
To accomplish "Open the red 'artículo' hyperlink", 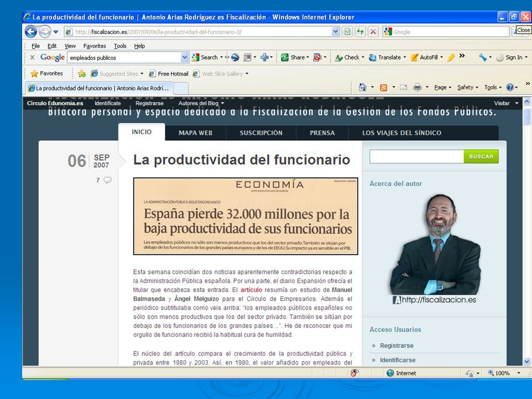I will point(251,290).
